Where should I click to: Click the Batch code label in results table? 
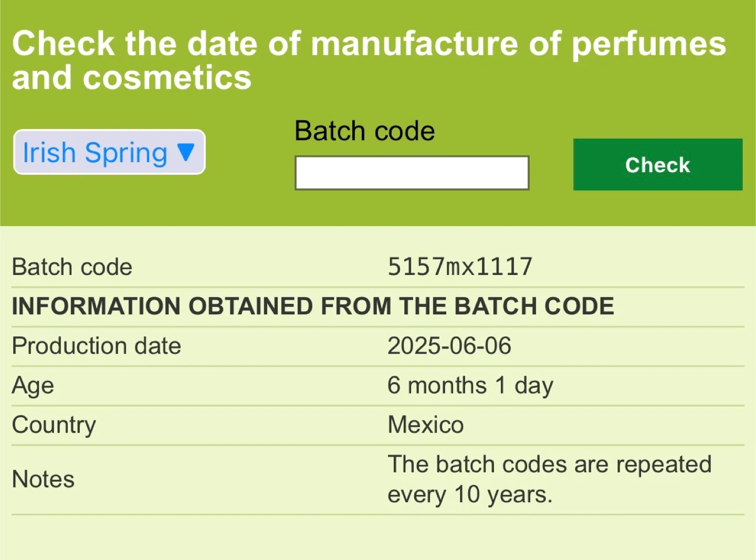point(72,267)
